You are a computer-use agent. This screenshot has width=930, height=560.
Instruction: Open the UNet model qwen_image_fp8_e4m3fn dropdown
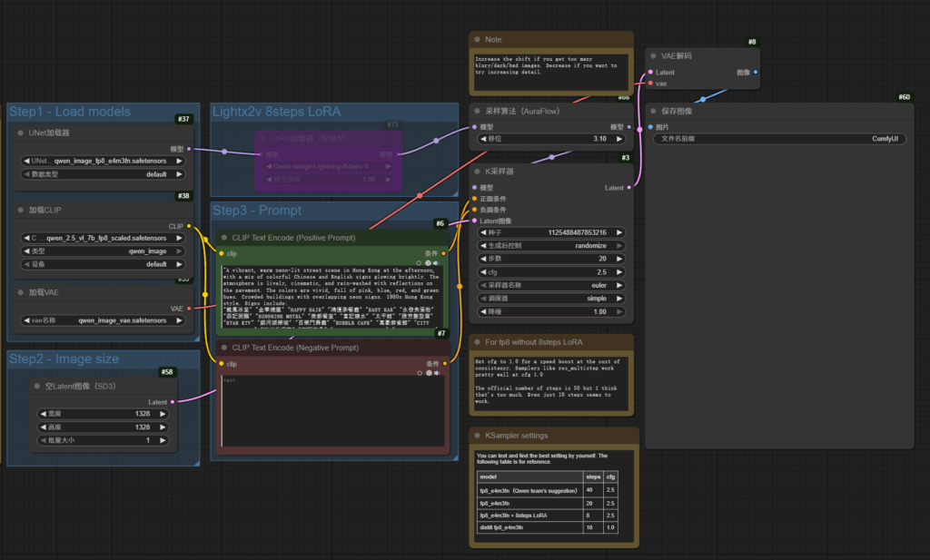tap(102, 161)
